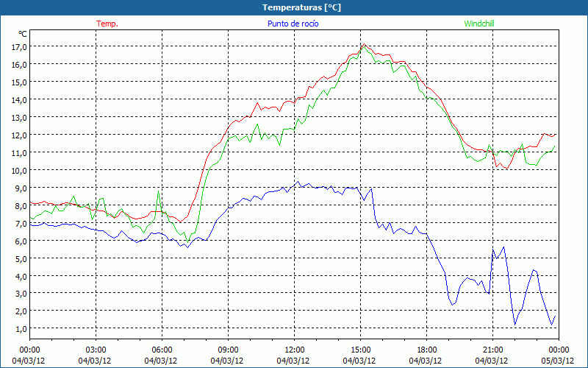Click the 18:00 time axis label
Screen dimensions: 588x368
427,350
